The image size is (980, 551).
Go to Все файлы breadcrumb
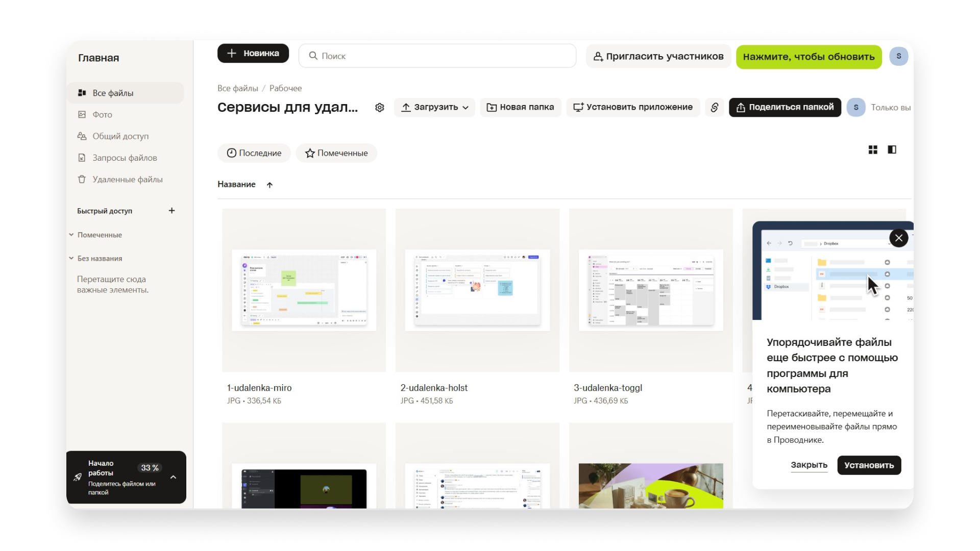tap(238, 88)
